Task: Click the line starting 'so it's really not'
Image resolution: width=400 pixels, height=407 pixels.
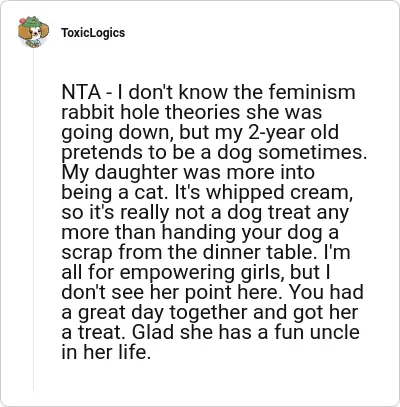Action: tap(205, 212)
